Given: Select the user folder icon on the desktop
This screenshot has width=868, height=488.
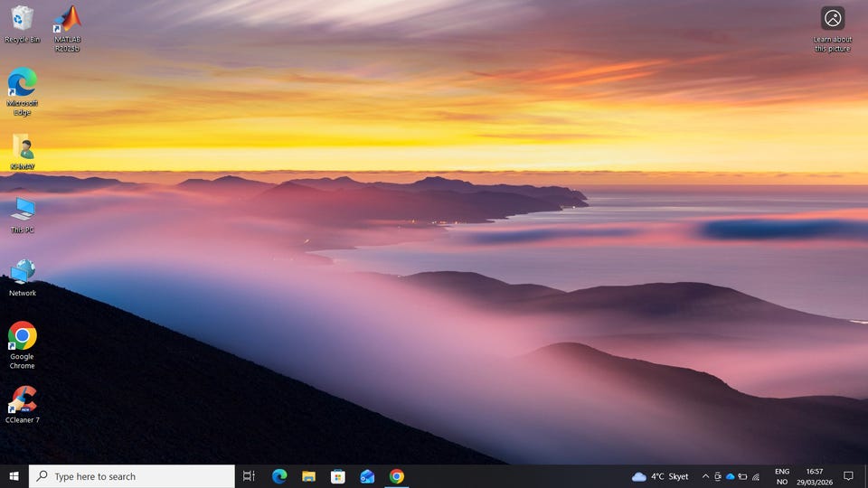Looking at the screenshot, I should click(22, 146).
